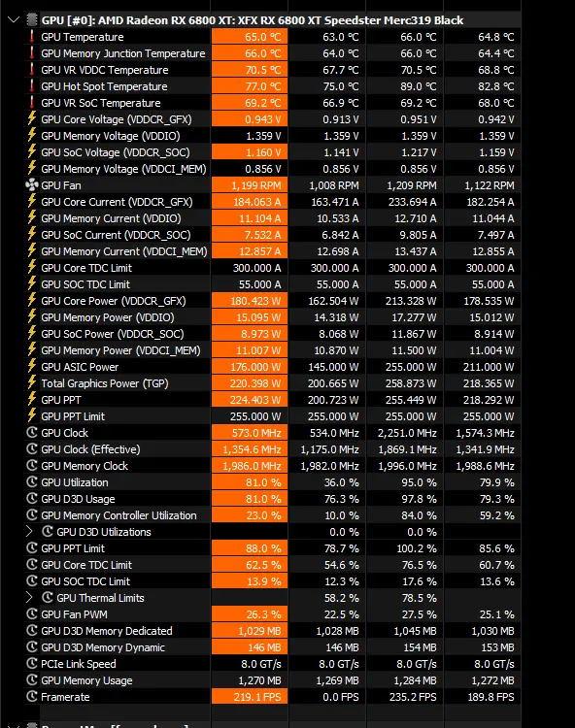
Task: Click current GPU Fan PWM 26.3 %
Action: (x=263, y=613)
